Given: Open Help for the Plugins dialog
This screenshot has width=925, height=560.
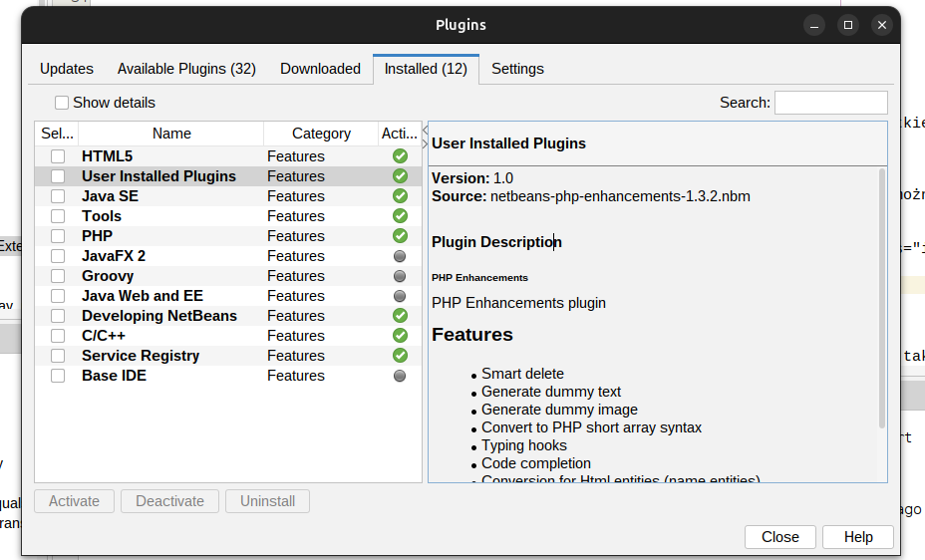Looking at the screenshot, I should click(857, 537).
